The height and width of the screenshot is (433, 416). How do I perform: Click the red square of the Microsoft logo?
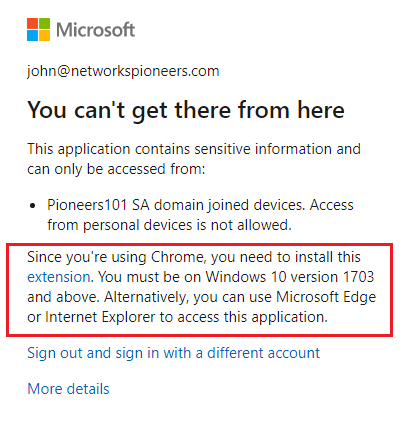pyautogui.click(x=32, y=23)
